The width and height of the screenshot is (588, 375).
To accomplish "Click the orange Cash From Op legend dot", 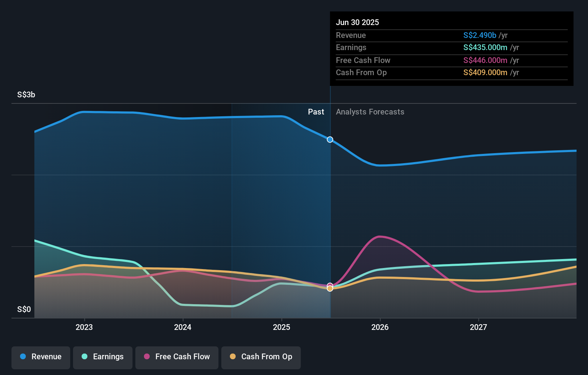I will coord(233,356).
